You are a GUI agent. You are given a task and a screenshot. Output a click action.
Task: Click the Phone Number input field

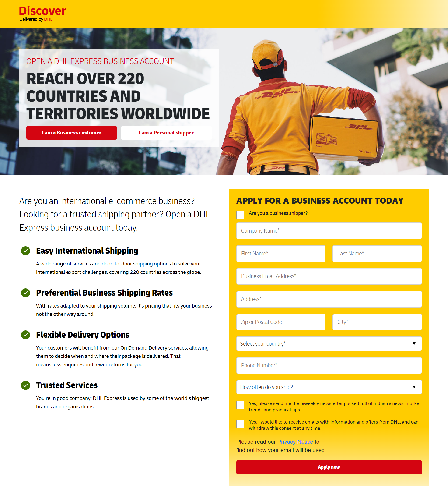coord(329,366)
